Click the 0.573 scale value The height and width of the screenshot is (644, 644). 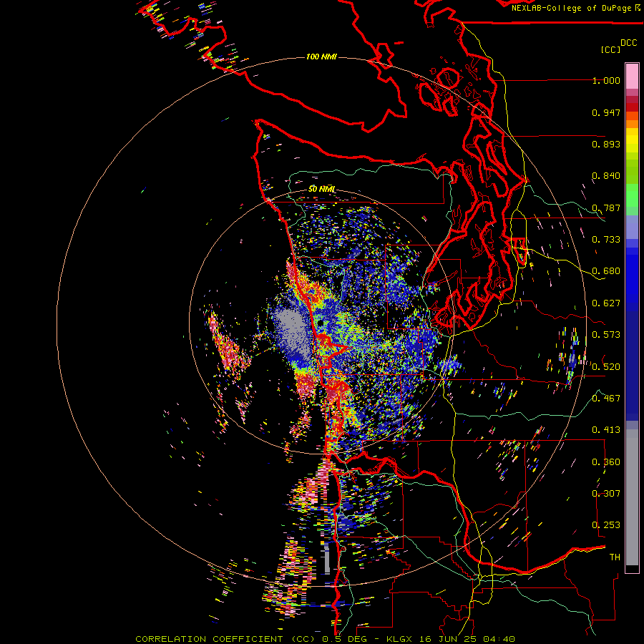pyautogui.click(x=606, y=335)
